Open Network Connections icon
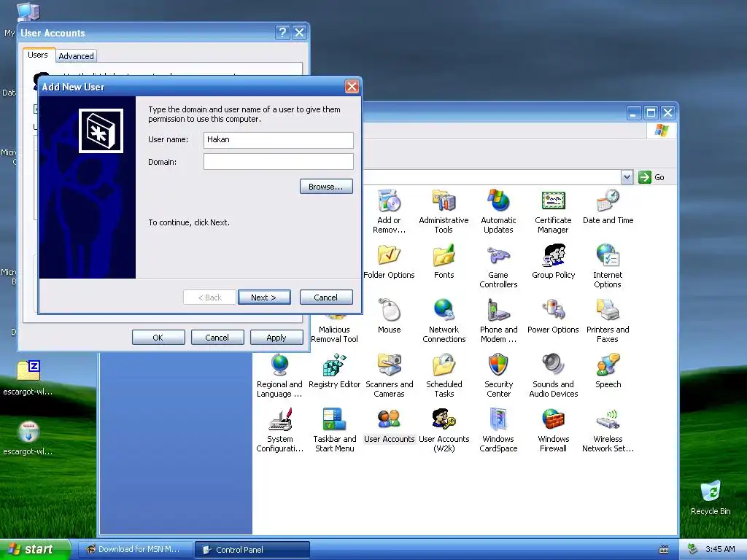Viewport: 747px width, 560px height. pos(444,321)
